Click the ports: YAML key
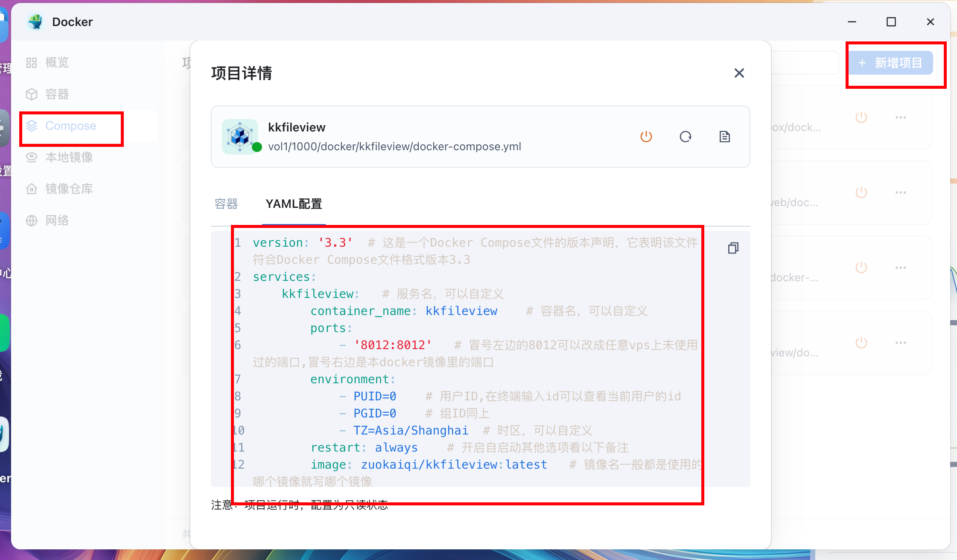 [x=331, y=328]
